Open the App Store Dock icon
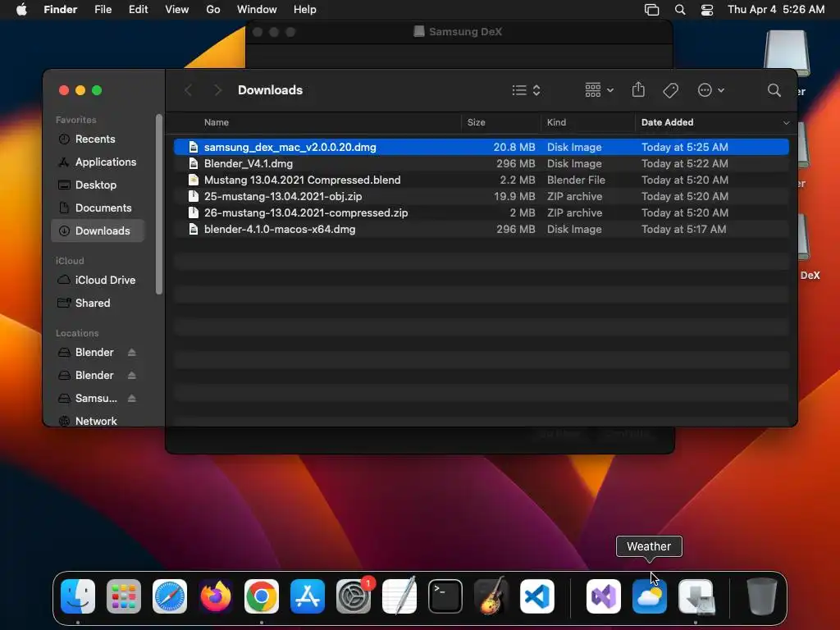Screen dimensions: 840x630 [308, 596]
